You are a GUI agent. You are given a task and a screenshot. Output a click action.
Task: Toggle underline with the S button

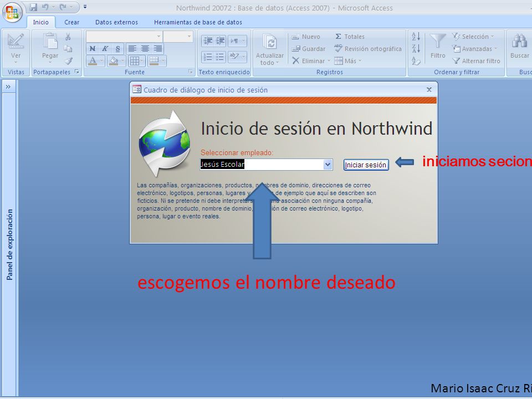pos(117,49)
